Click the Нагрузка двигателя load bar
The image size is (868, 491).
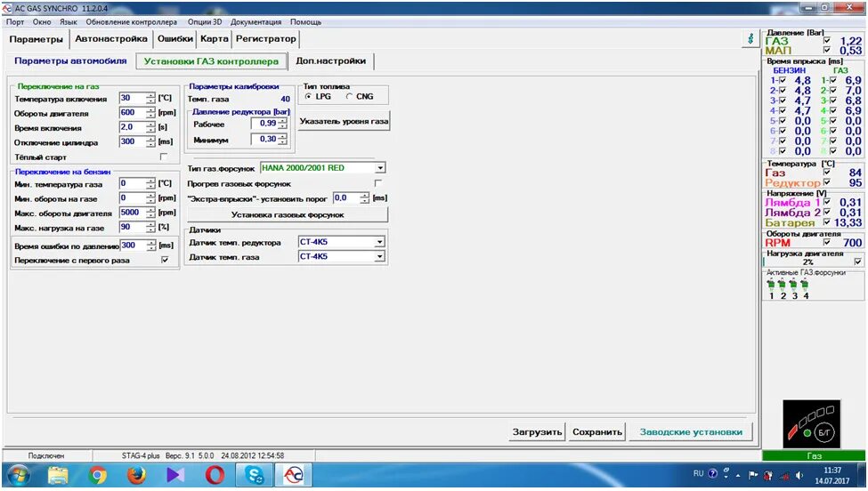(x=808, y=262)
